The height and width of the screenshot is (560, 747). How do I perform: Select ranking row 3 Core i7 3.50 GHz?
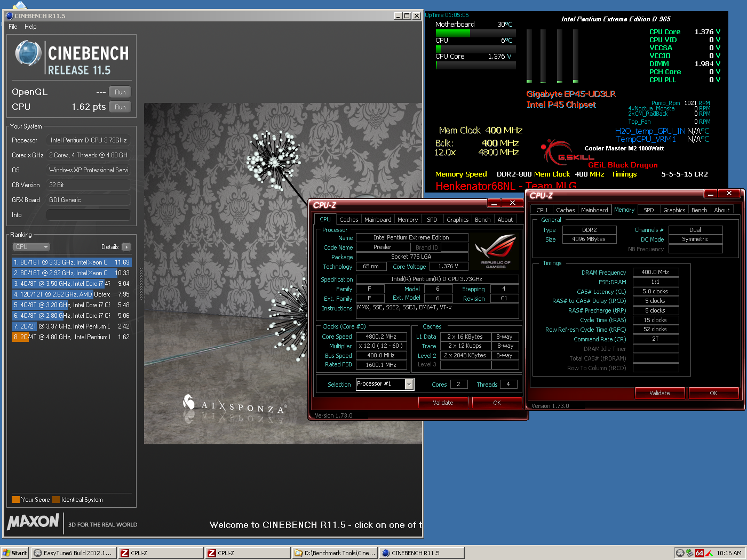pyautogui.click(x=71, y=284)
